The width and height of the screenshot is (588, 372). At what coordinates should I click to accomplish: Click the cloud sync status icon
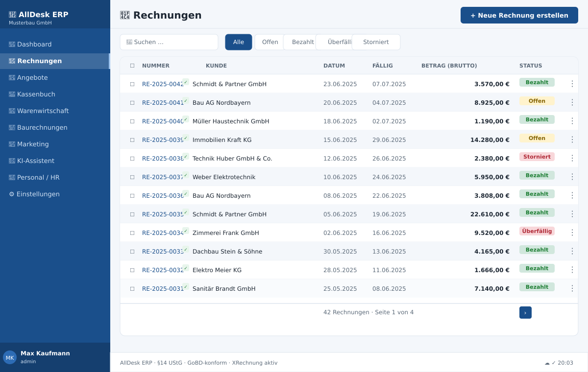tap(547, 363)
